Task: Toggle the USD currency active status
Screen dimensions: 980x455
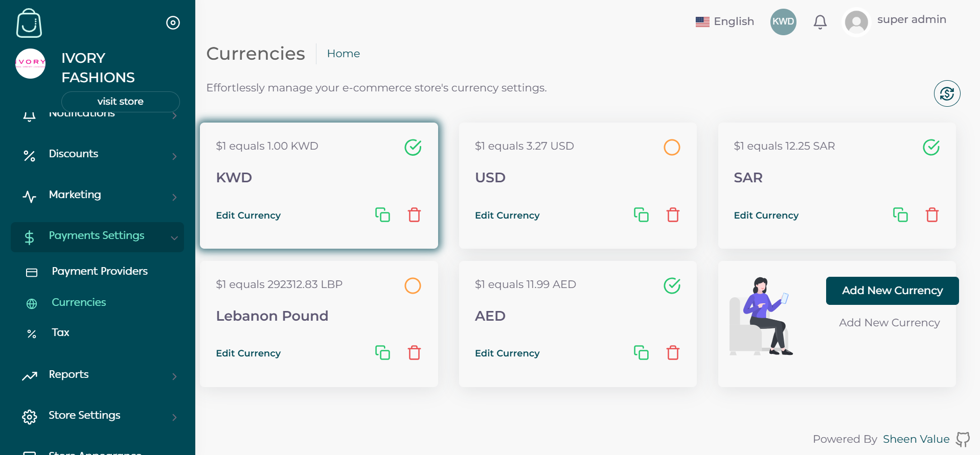Action: coord(672,148)
